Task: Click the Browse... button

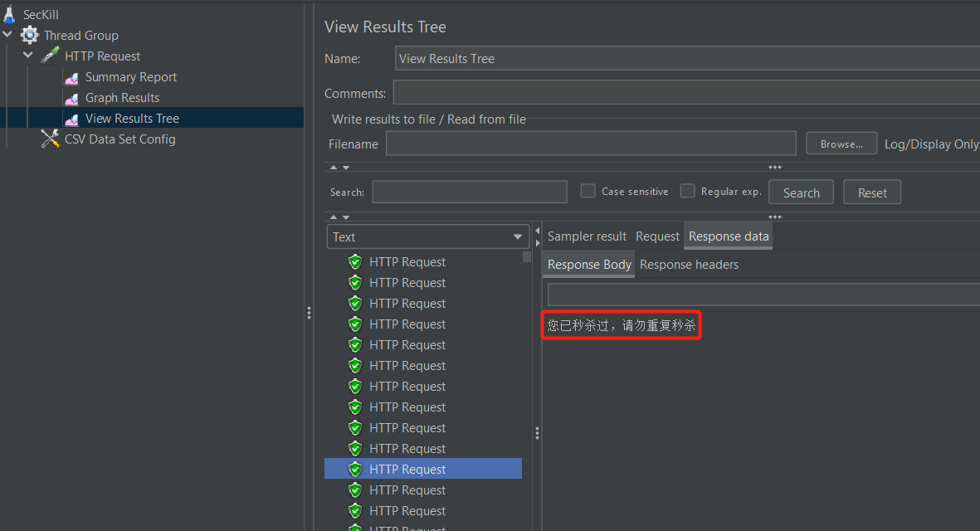Action: click(x=841, y=144)
